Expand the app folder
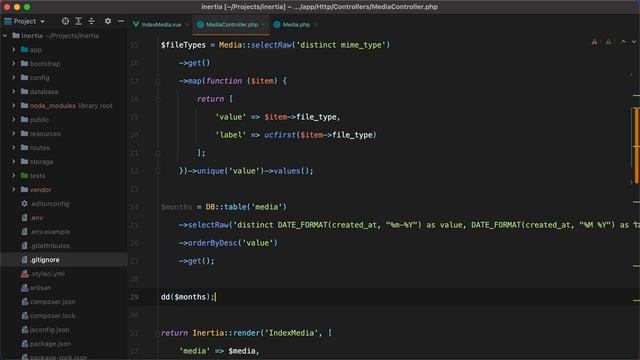This screenshot has height=360, width=640. [13, 50]
